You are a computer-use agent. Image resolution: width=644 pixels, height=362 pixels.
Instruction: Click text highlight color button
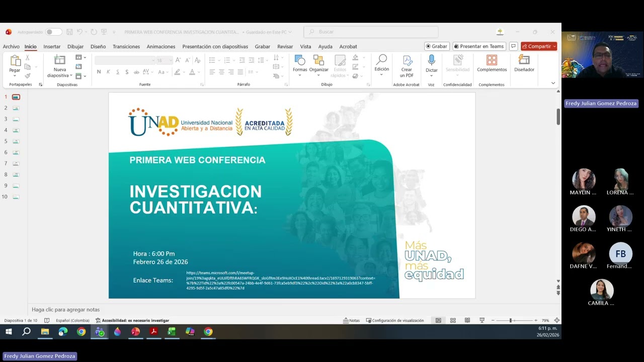pyautogui.click(x=177, y=72)
